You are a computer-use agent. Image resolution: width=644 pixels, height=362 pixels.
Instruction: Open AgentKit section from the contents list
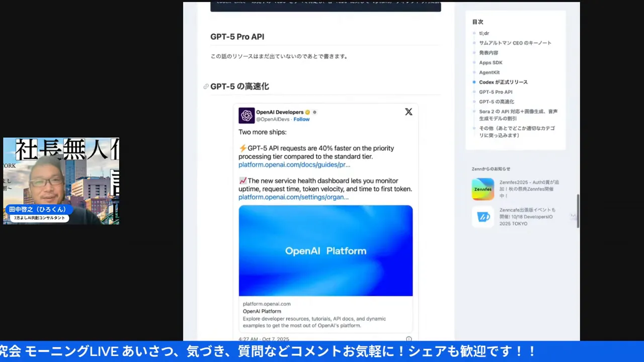489,72
